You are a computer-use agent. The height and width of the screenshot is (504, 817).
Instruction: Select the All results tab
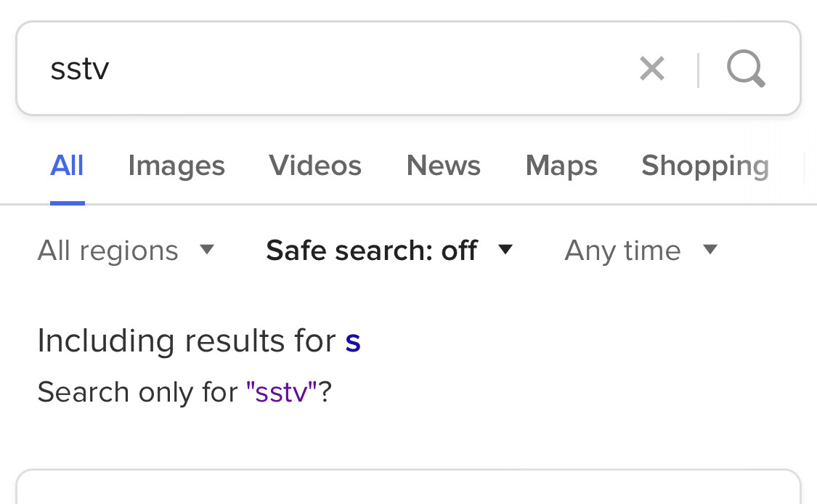point(67,166)
